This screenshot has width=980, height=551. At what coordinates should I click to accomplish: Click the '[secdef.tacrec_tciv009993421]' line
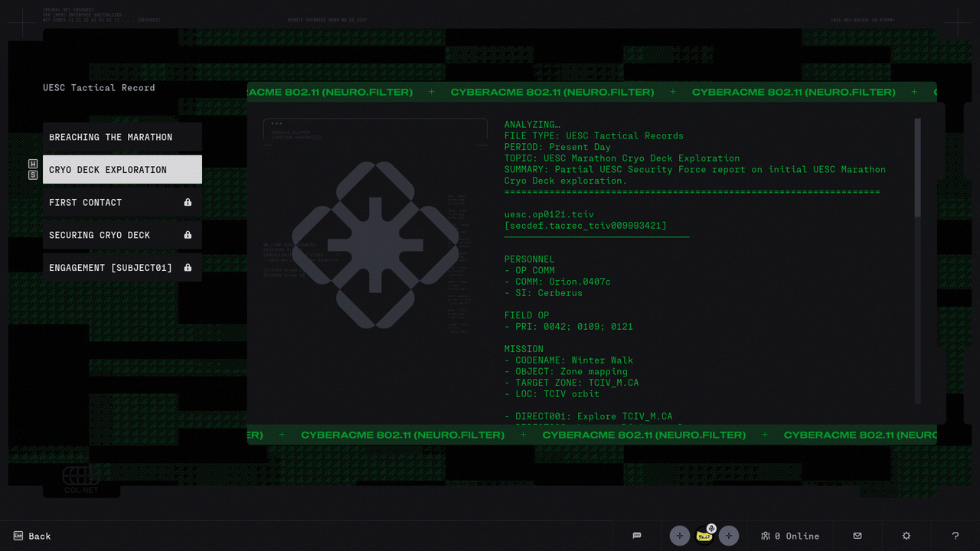click(x=586, y=226)
